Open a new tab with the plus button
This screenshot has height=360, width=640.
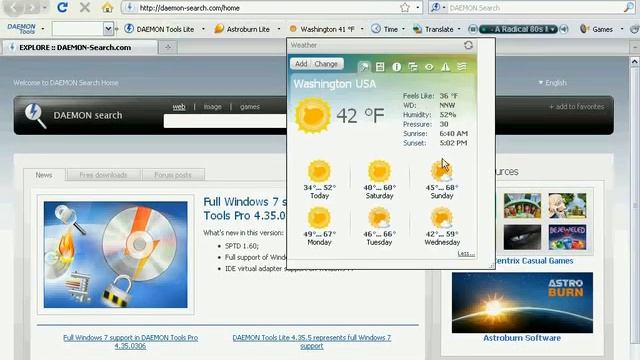pos(168,47)
